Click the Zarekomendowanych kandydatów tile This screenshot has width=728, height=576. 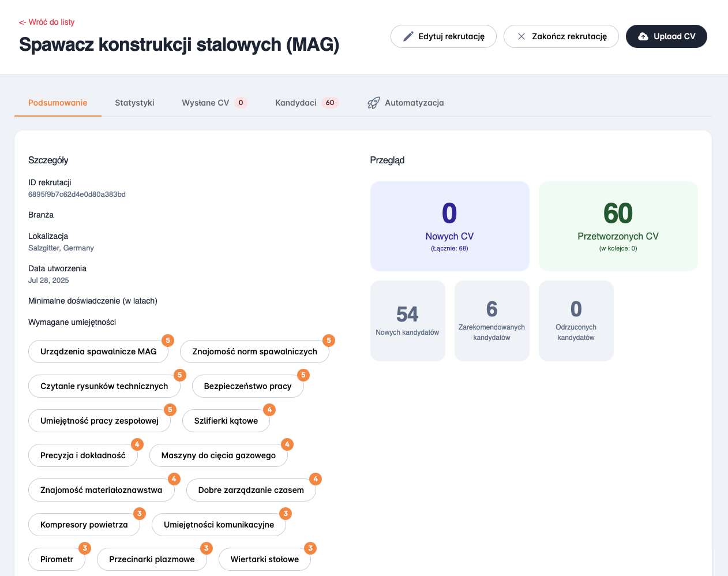(492, 321)
